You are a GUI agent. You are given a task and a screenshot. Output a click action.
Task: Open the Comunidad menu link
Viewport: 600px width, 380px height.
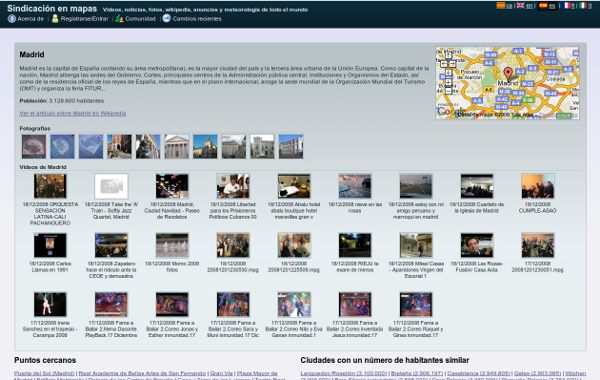(x=140, y=19)
